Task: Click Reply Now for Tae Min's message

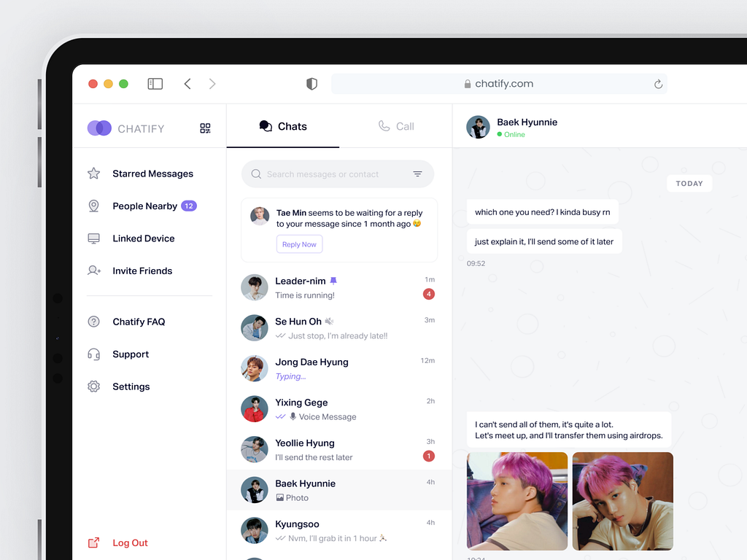Action: coord(299,244)
